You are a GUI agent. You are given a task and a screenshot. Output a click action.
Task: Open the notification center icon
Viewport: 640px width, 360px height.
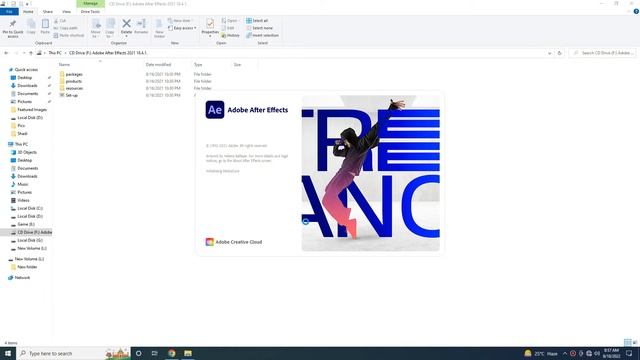pyautogui.click(x=629, y=353)
